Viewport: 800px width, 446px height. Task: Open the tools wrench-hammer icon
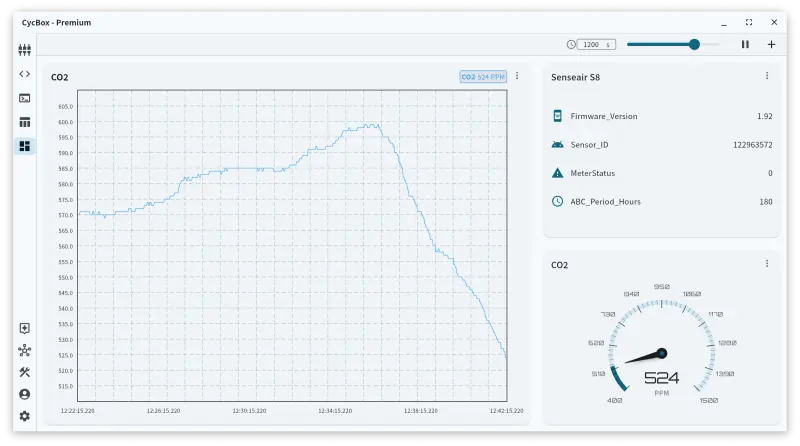(24, 372)
